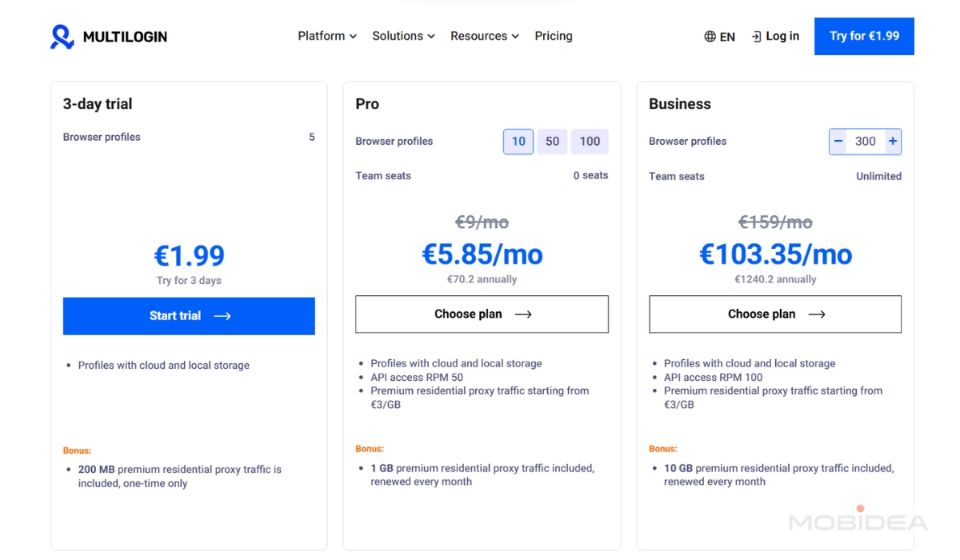Start the 3-day trial

coord(189,315)
